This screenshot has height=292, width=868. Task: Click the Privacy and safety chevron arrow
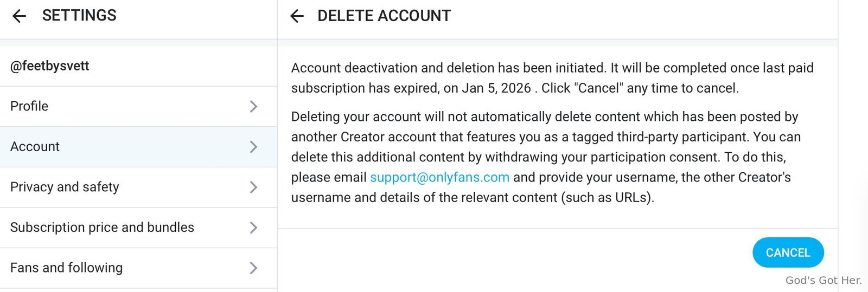coord(253,187)
